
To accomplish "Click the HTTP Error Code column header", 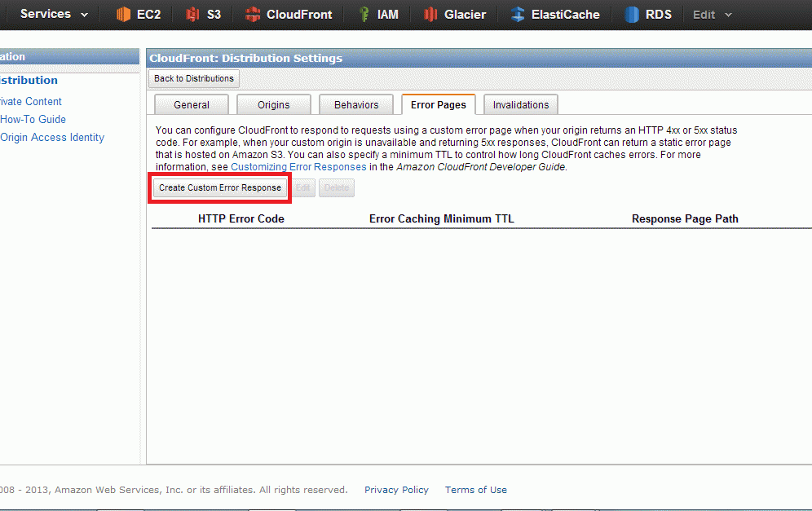I will 241,219.
